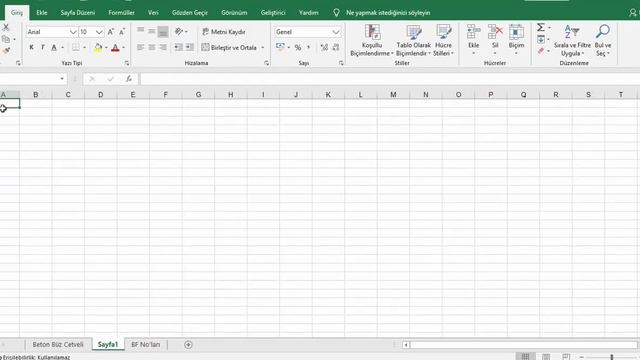Apply accounting number format icon

point(280,47)
